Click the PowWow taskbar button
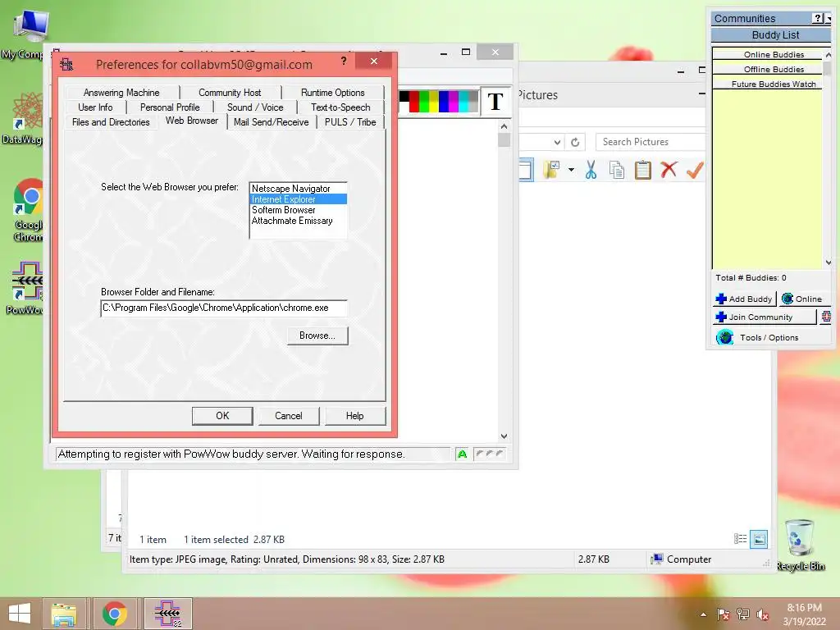 pyautogui.click(x=167, y=614)
